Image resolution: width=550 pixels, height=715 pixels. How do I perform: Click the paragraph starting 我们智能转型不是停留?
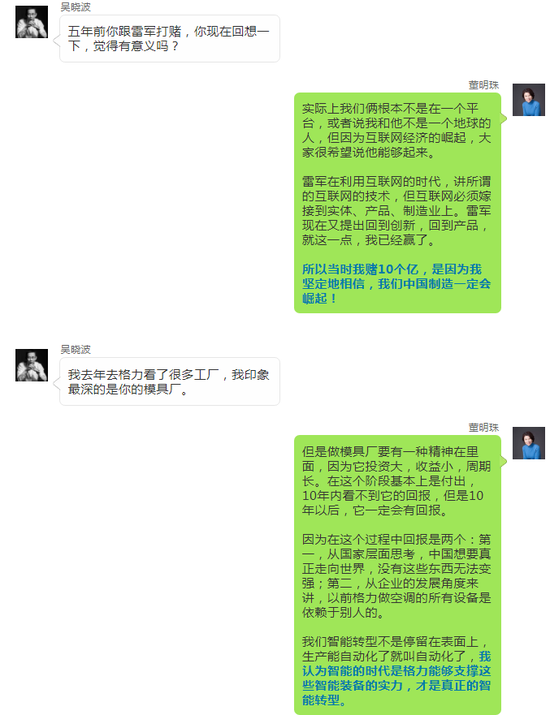coord(396,671)
